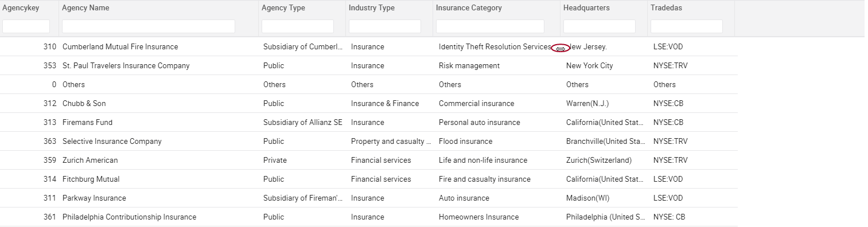Focus the Agencykey filter box
Viewport: 868px width, 227px height.
tap(26, 26)
